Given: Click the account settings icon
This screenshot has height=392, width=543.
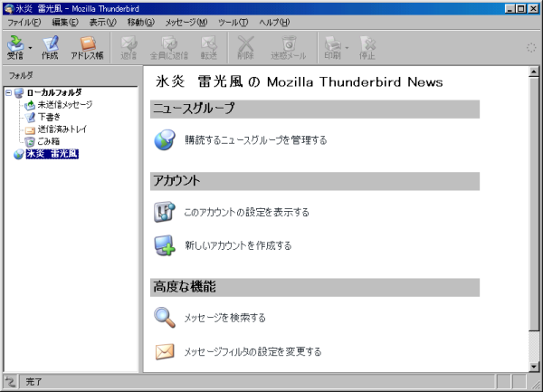Looking at the screenshot, I should click(165, 212).
